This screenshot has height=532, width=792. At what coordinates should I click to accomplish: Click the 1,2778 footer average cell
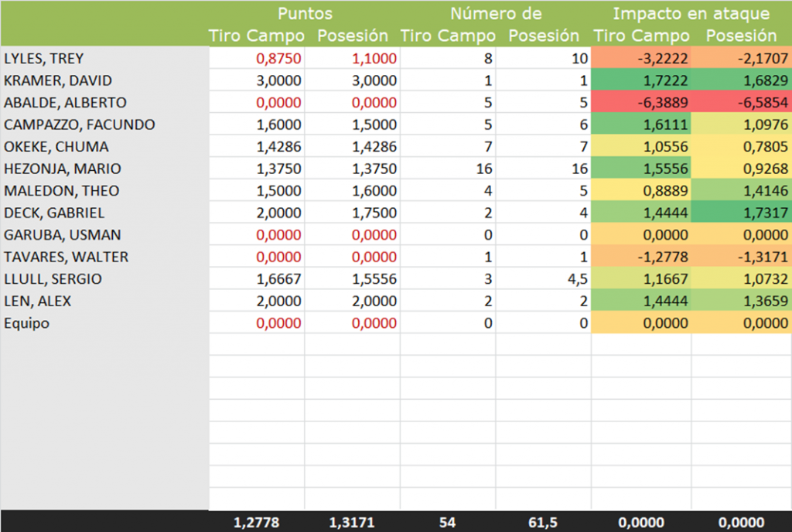click(257, 523)
